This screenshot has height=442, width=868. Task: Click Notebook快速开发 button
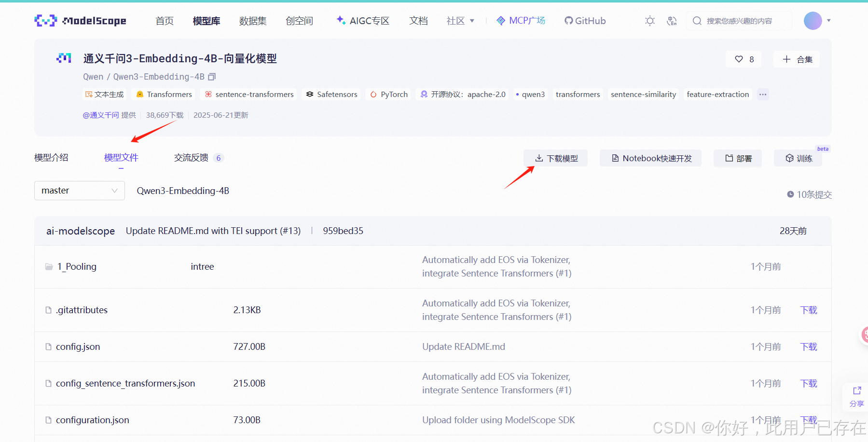[x=650, y=158]
